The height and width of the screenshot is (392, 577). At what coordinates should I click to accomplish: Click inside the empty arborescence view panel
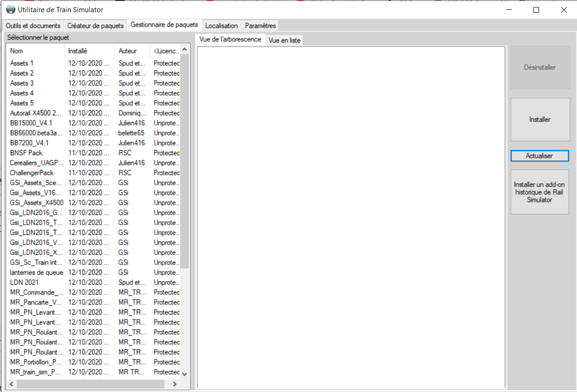(x=351, y=217)
